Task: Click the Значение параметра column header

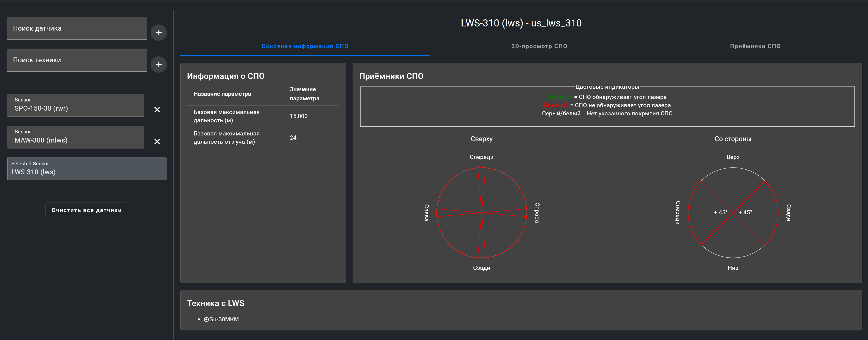Action: (x=304, y=94)
